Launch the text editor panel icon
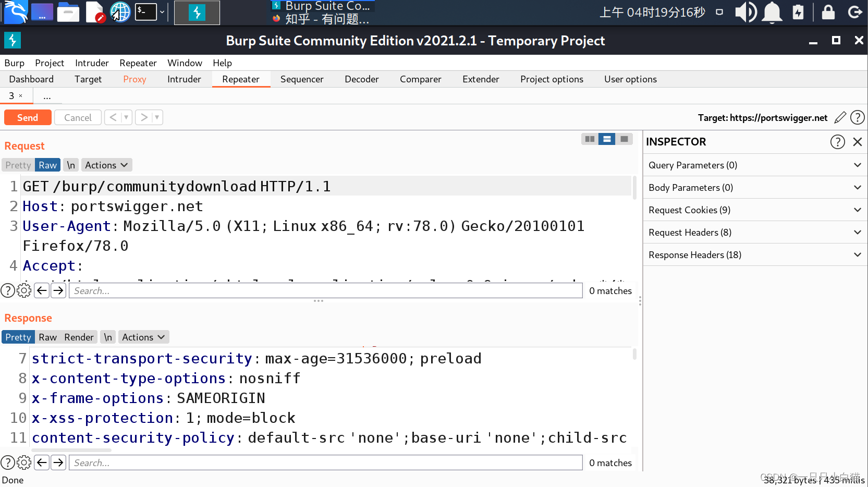 tap(95, 12)
